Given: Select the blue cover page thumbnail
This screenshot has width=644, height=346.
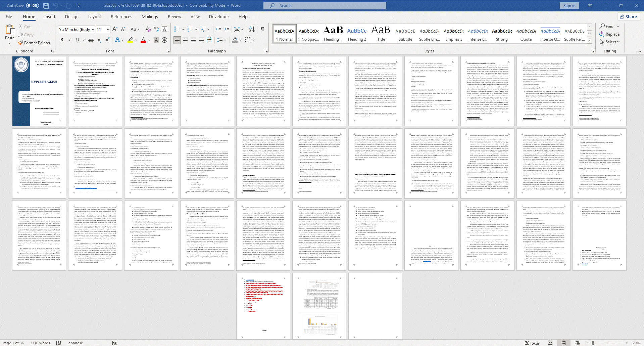Looking at the screenshot, I should (39, 91).
